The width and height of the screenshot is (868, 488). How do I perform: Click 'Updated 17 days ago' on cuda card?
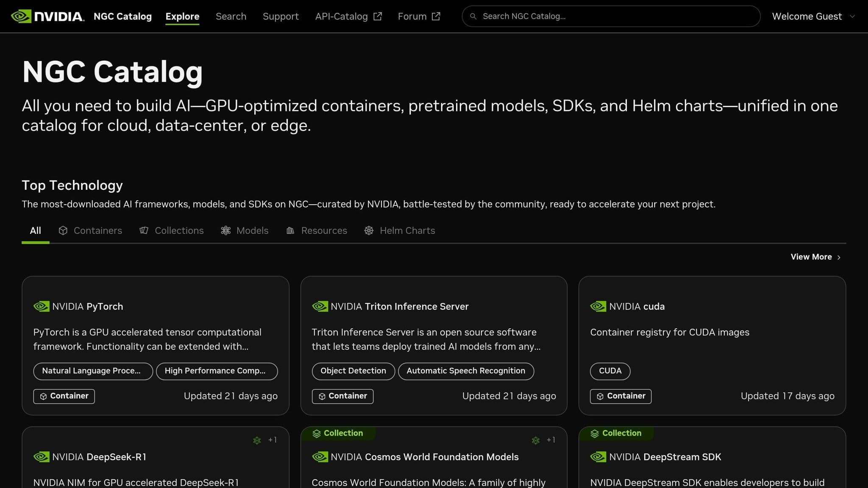(x=787, y=396)
